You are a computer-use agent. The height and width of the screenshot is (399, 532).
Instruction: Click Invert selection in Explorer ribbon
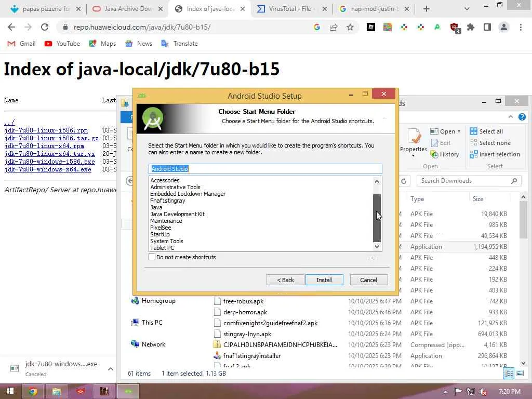pos(495,154)
